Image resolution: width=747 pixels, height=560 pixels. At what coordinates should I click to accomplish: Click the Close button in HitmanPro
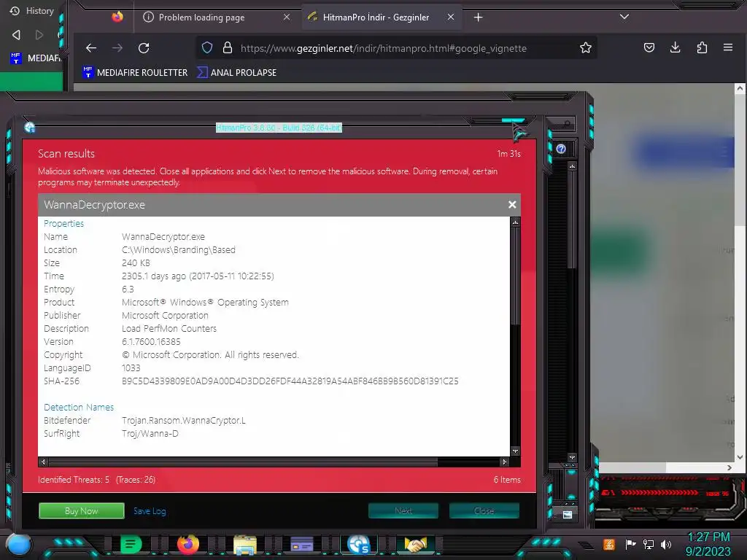(484, 510)
